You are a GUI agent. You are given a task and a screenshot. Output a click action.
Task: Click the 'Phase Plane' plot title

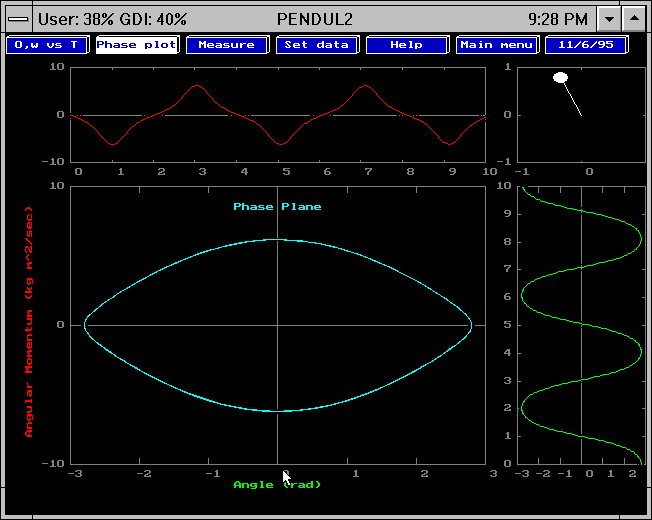[277, 207]
